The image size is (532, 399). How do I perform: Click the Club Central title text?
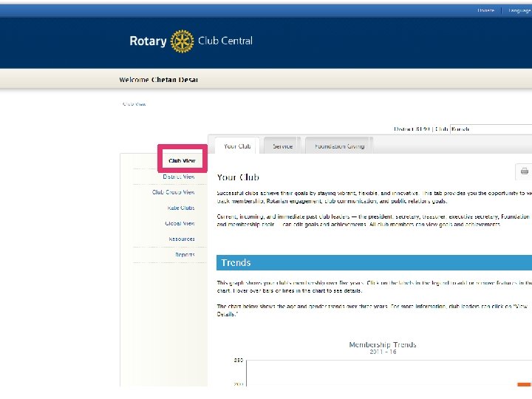click(x=225, y=41)
